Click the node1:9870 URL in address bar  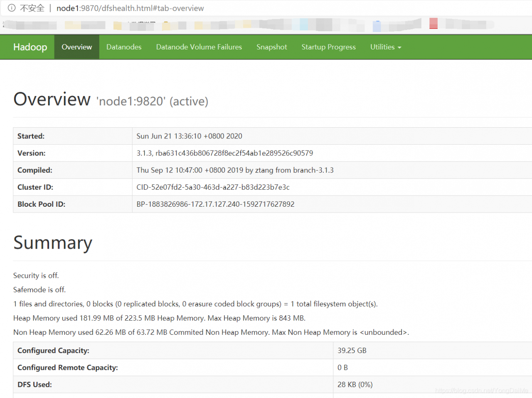(130, 8)
